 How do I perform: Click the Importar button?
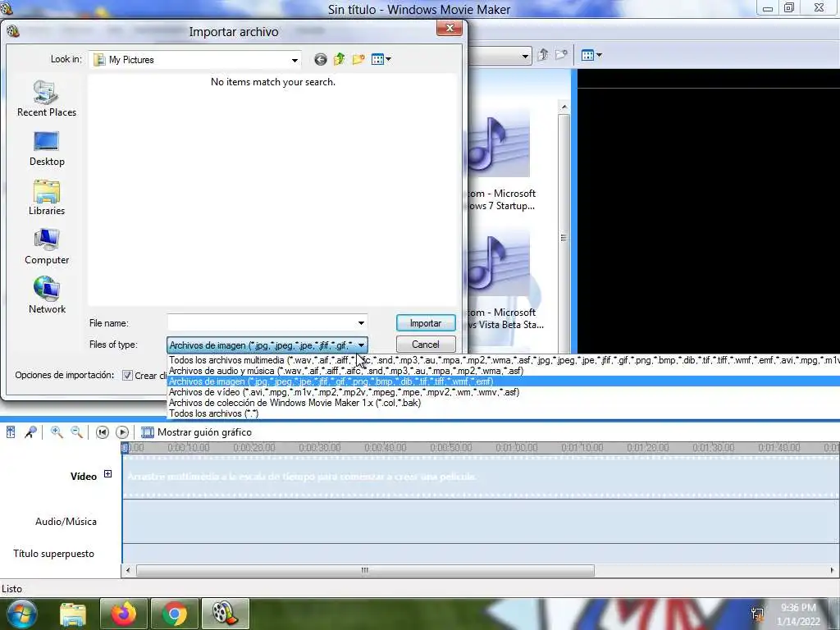[x=426, y=323]
